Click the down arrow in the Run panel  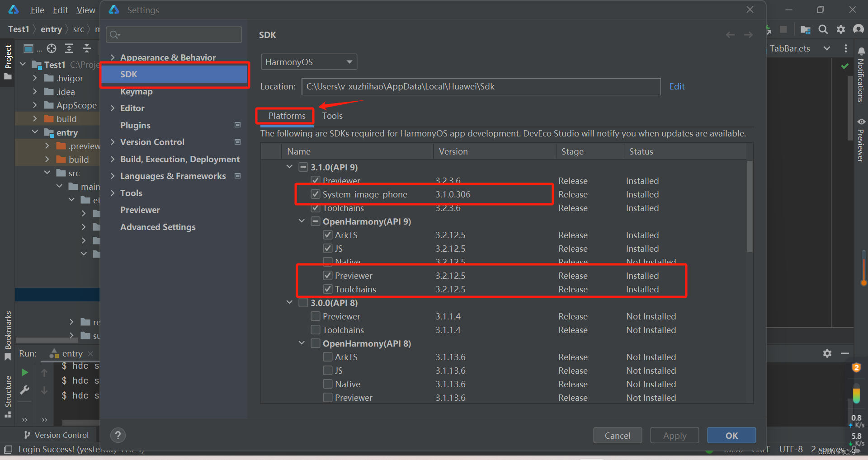click(x=44, y=390)
